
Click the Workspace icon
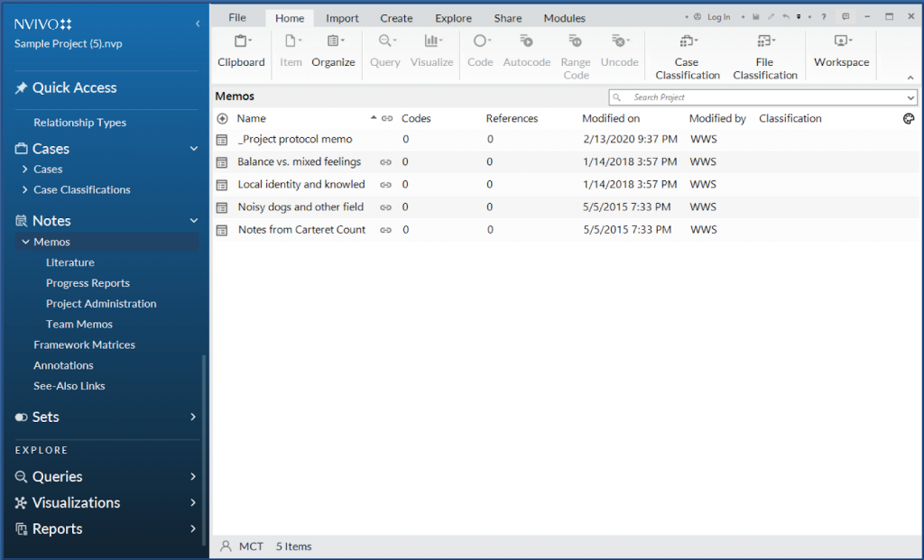[841, 41]
